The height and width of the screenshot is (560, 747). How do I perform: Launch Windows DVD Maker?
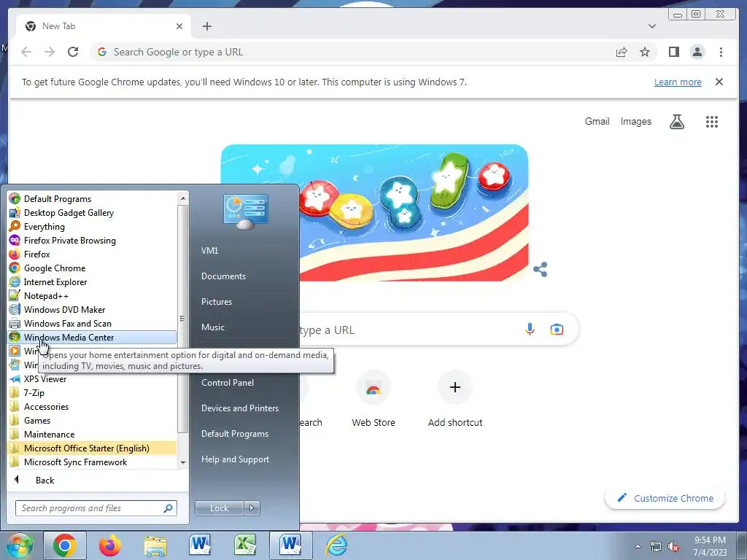[93, 309]
